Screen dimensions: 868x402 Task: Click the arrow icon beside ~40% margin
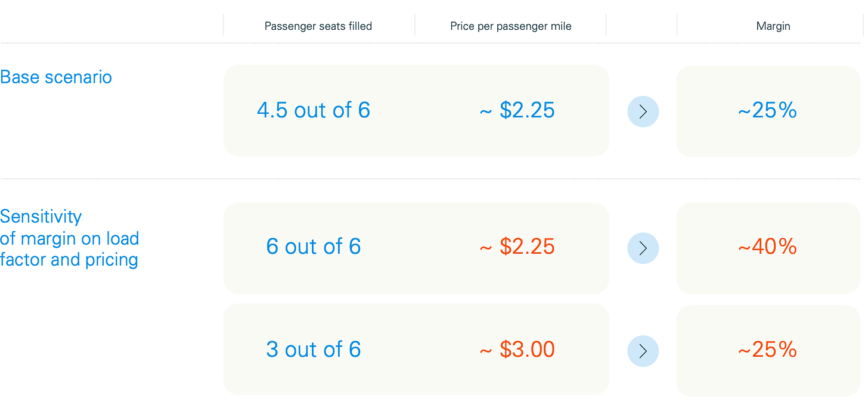tap(643, 248)
